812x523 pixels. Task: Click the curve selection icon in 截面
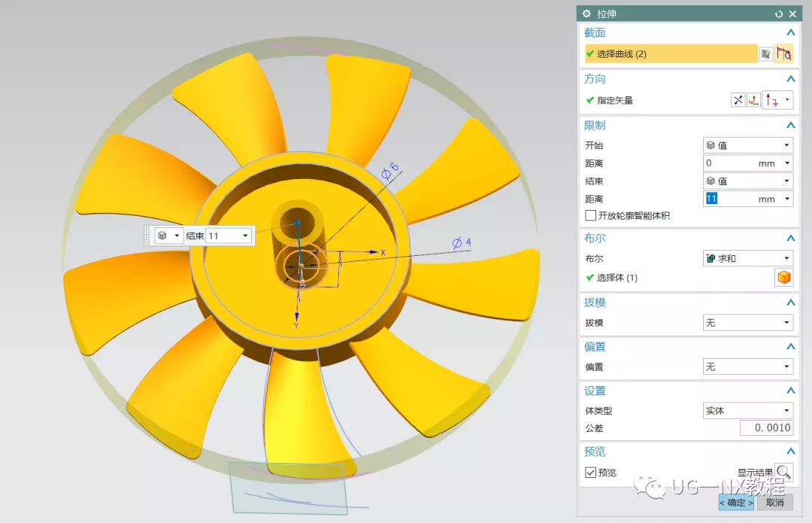click(784, 53)
